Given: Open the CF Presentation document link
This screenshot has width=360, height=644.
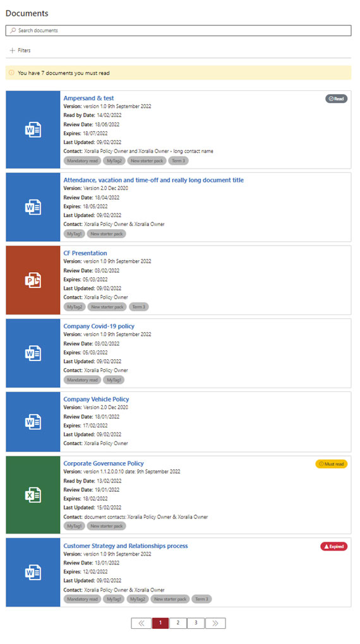Looking at the screenshot, I should pos(85,253).
